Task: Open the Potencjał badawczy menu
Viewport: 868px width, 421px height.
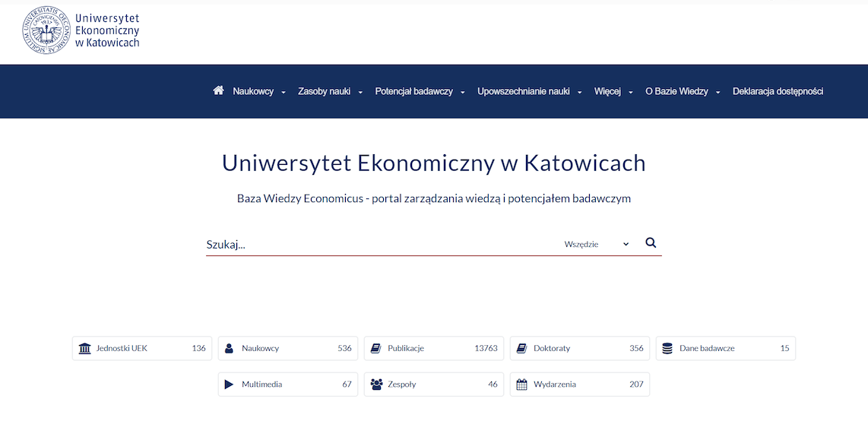Action: pyautogui.click(x=413, y=91)
